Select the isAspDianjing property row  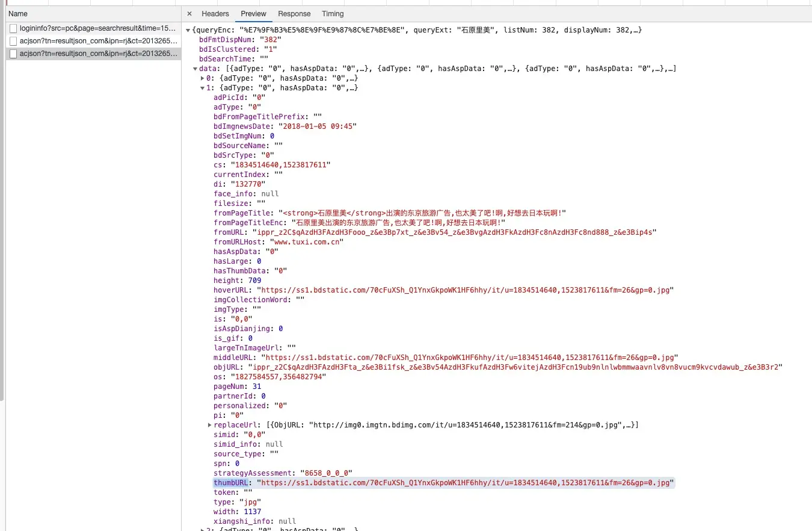tap(248, 329)
